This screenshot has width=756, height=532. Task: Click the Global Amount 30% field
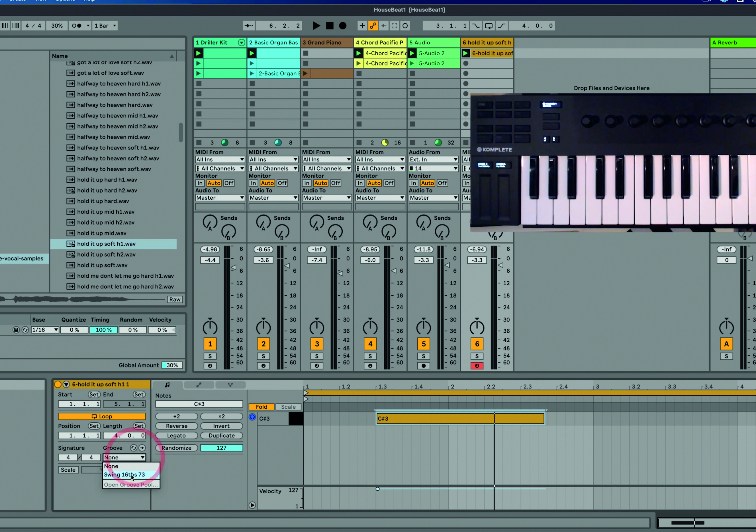[x=172, y=365]
